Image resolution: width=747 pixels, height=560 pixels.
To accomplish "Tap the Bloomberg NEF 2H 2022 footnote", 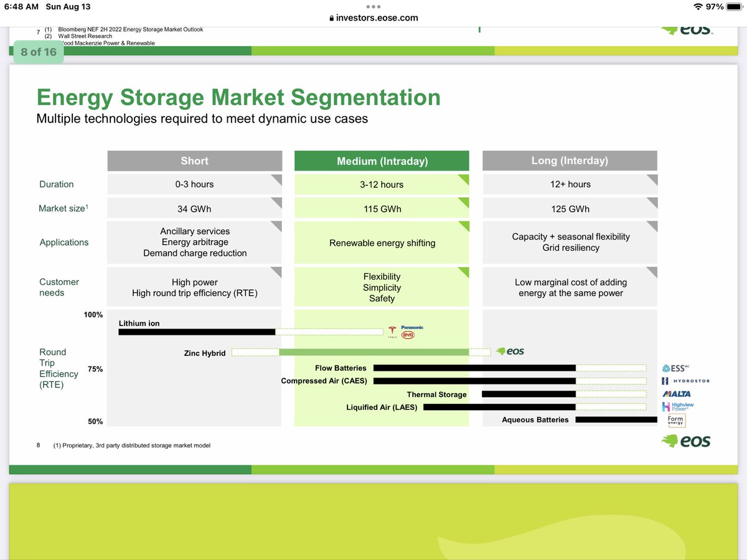I will [131, 29].
